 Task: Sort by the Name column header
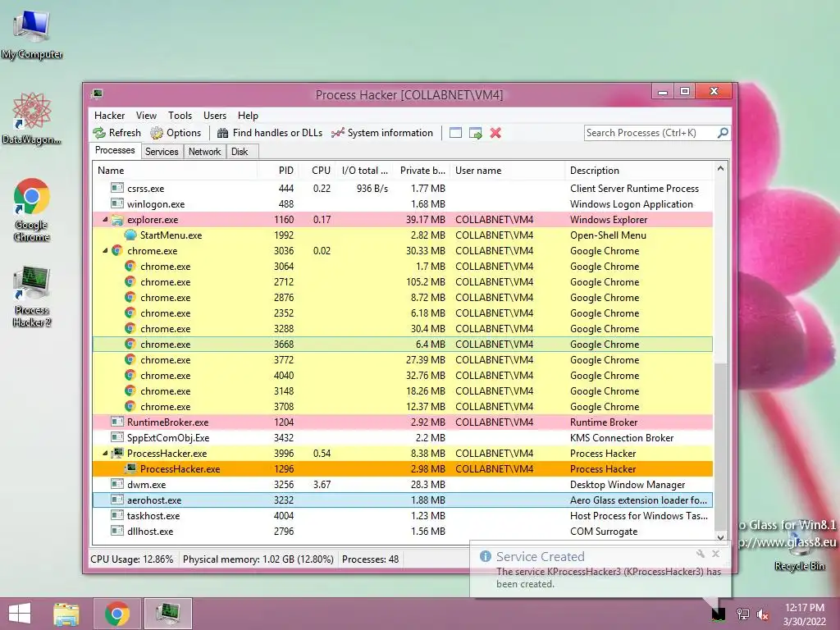(x=176, y=171)
